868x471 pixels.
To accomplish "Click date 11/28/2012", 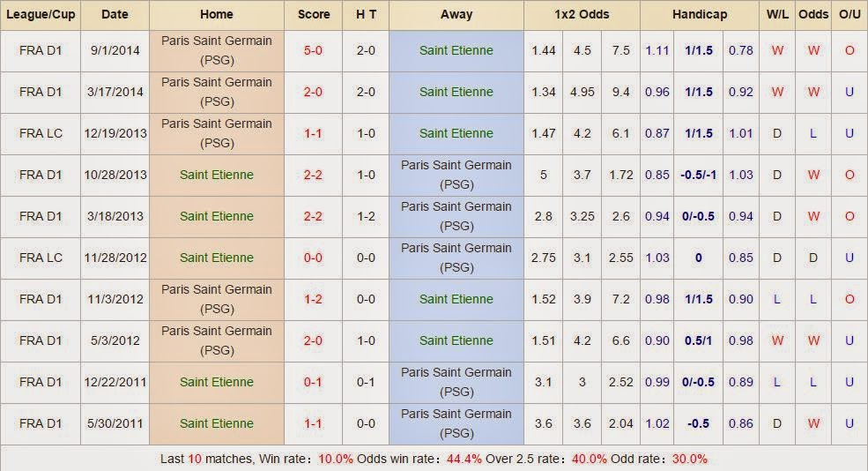I will point(115,258).
